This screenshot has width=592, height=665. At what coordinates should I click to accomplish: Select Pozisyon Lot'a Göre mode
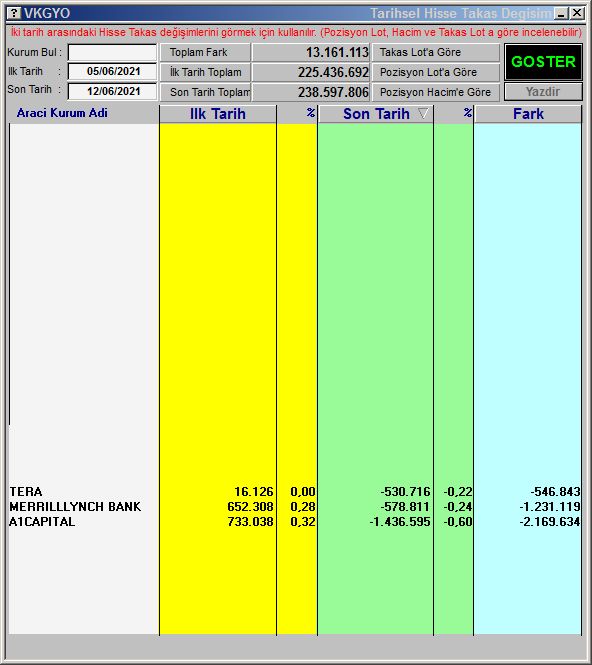[x=436, y=72]
